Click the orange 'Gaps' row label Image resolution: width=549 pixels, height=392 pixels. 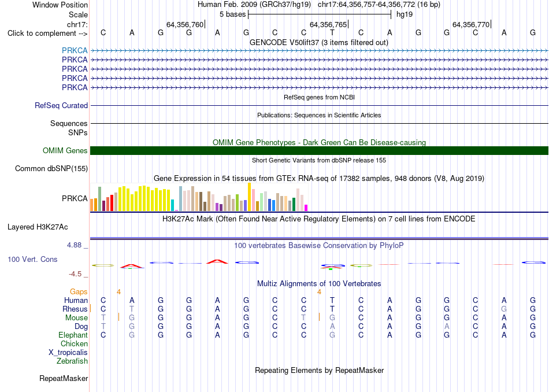tap(79, 291)
